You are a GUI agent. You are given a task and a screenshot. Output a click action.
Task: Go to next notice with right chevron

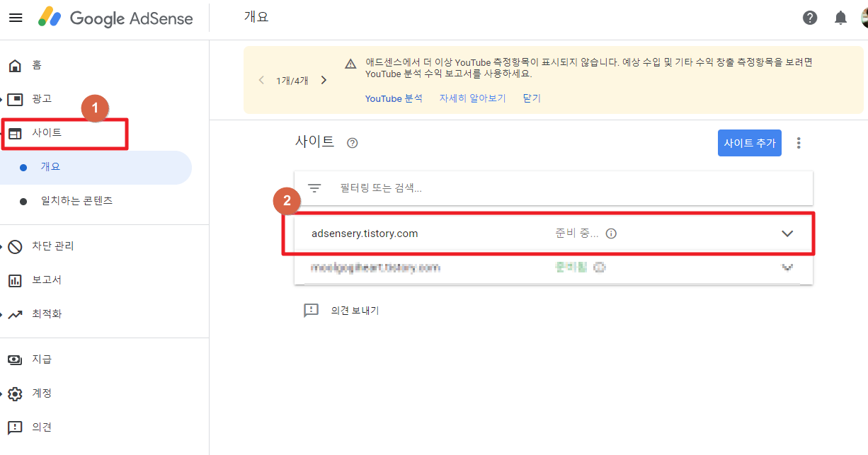pos(324,80)
